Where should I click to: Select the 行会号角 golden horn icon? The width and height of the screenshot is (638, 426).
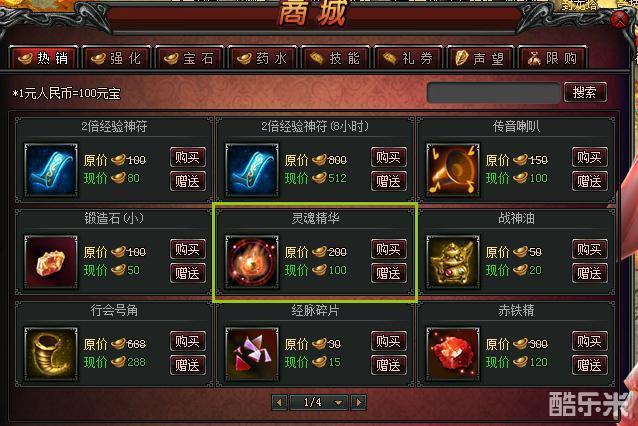coord(51,354)
